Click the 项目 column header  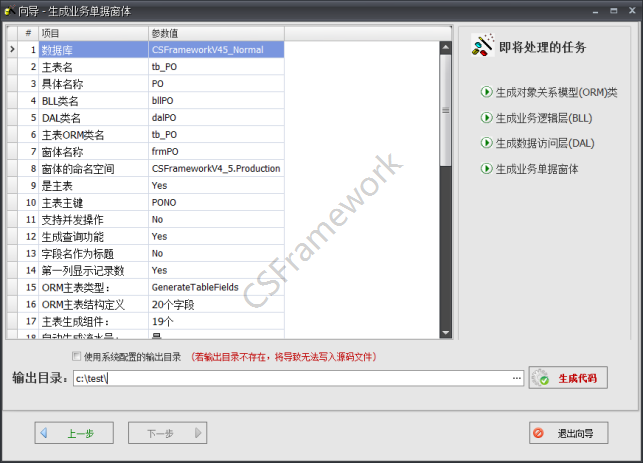[93, 33]
